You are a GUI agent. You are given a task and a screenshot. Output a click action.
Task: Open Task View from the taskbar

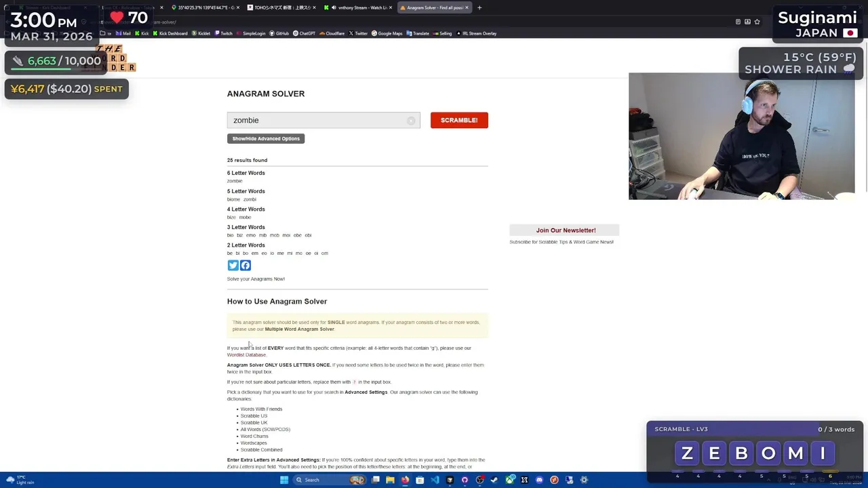(x=376, y=480)
